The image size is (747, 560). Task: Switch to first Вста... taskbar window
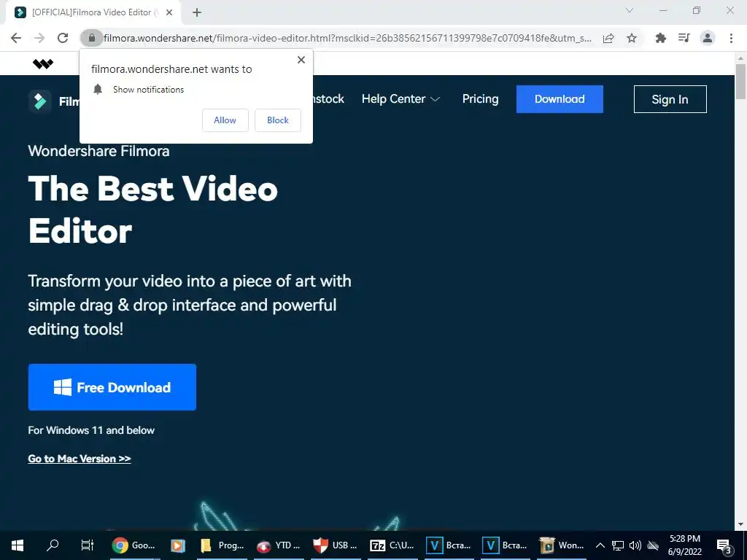(x=449, y=545)
